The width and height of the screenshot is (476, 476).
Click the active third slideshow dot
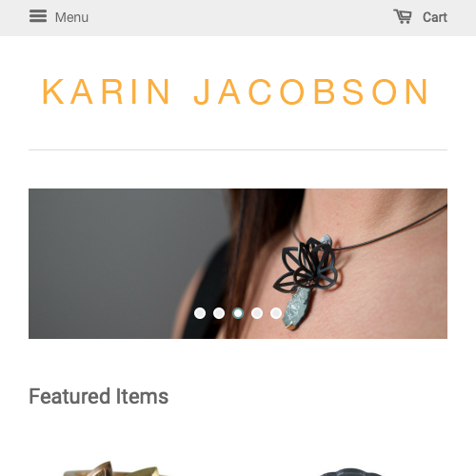click(x=238, y=313)
